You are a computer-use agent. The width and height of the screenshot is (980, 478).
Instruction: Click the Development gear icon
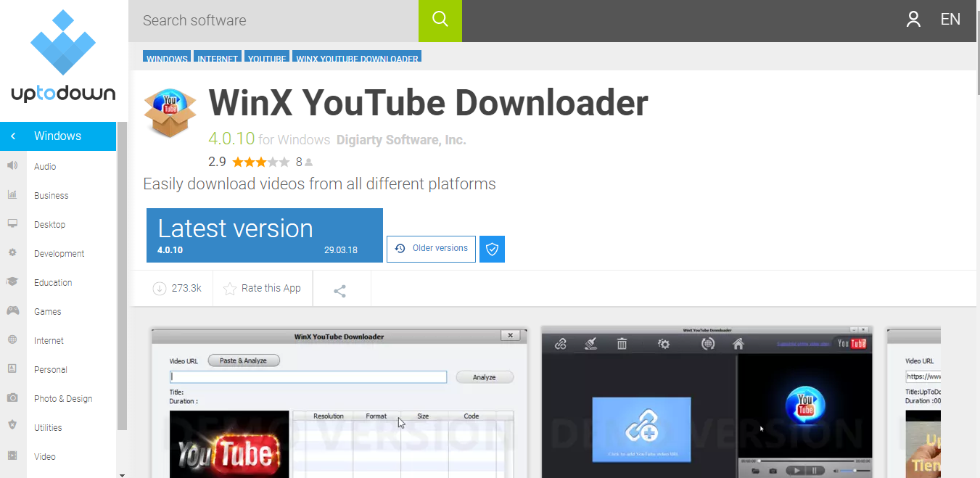click(12, 252)
